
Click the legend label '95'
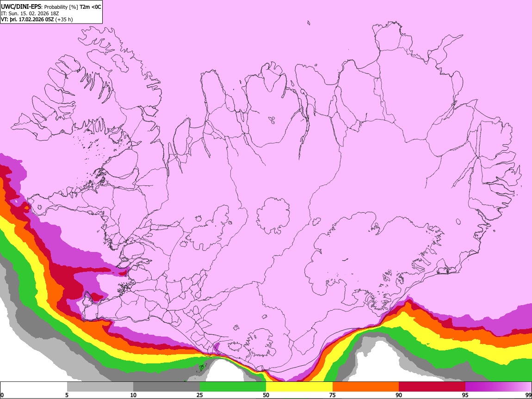465,395
